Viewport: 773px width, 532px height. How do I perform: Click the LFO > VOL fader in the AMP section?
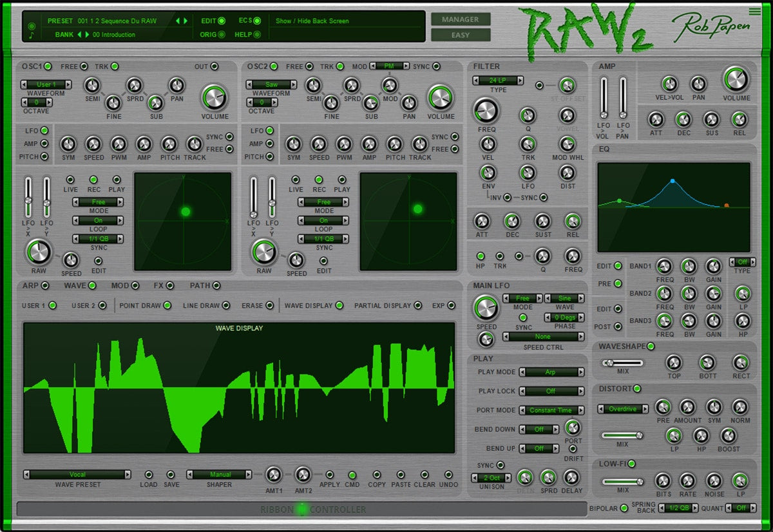coord(604,97)
